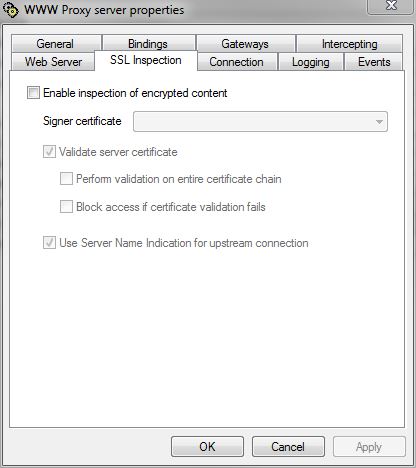The width and height of the screenshot is (416, 468).
Task: Check Perform validation on entire certificate chain
Action: coord(66,179)
